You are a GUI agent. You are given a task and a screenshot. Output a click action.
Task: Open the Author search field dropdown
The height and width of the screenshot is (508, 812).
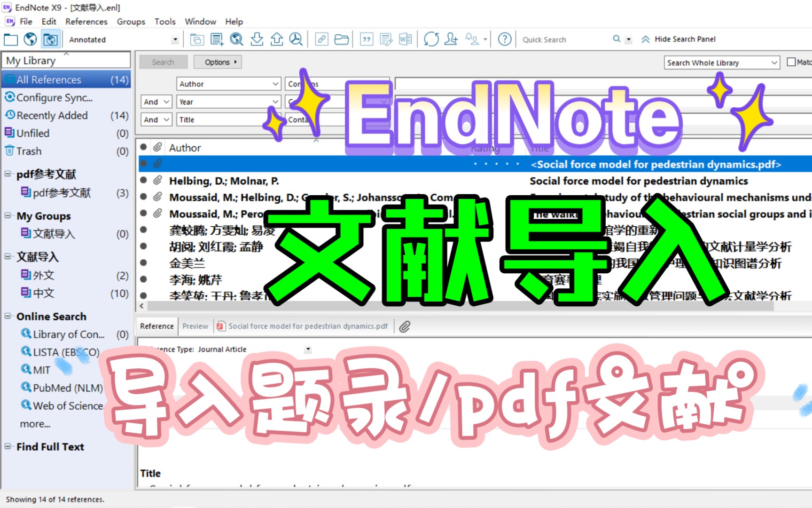(276, 84)
